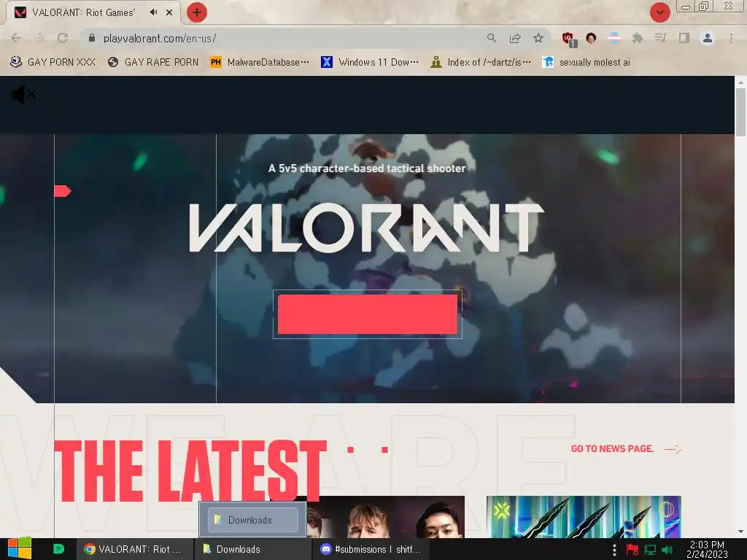Screen dimensions: 747x560
Task: Focus the address bar URL
Action: click(160, 38)
